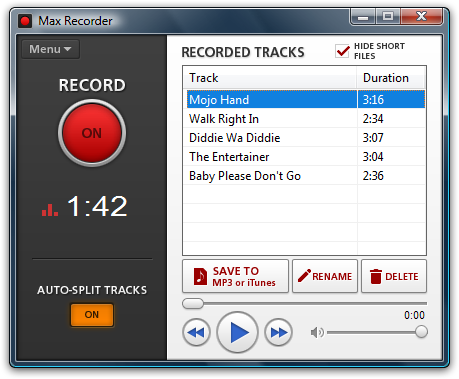Open the Menu dropdown
Image resolution: width=459 pixels, height=379 pixels.
coord(50,49)
